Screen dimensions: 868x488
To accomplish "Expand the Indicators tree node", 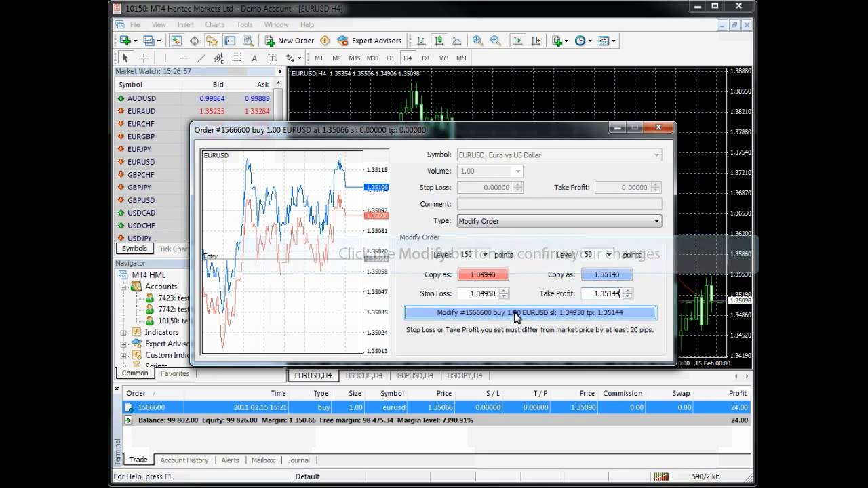I will [124, 333].
